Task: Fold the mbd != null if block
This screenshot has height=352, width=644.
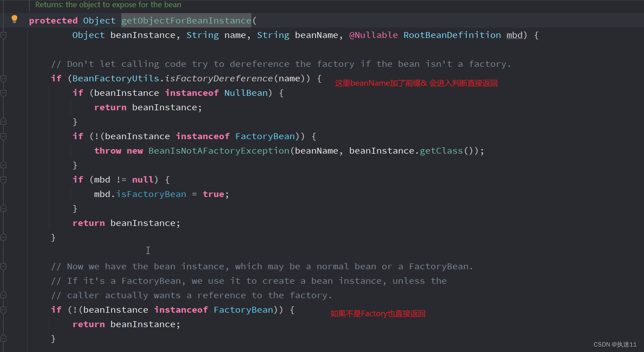Action: click(x=3, y=180)
